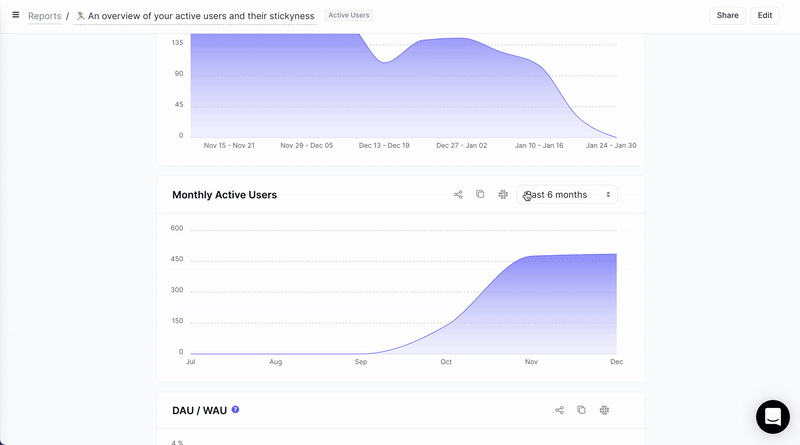Expand the Past 6 months date range dropdown
This screenshot has width=800, height=445.
[567, 195]
